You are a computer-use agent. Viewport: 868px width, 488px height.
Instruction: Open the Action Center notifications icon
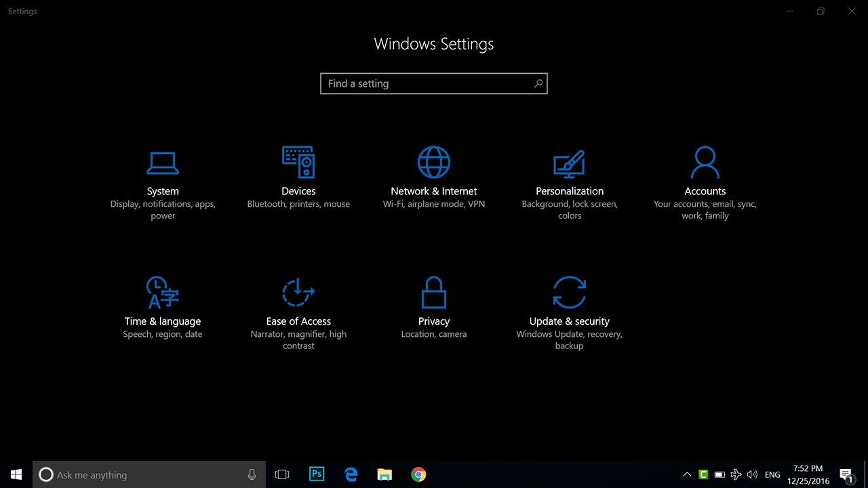pos(846,474)
